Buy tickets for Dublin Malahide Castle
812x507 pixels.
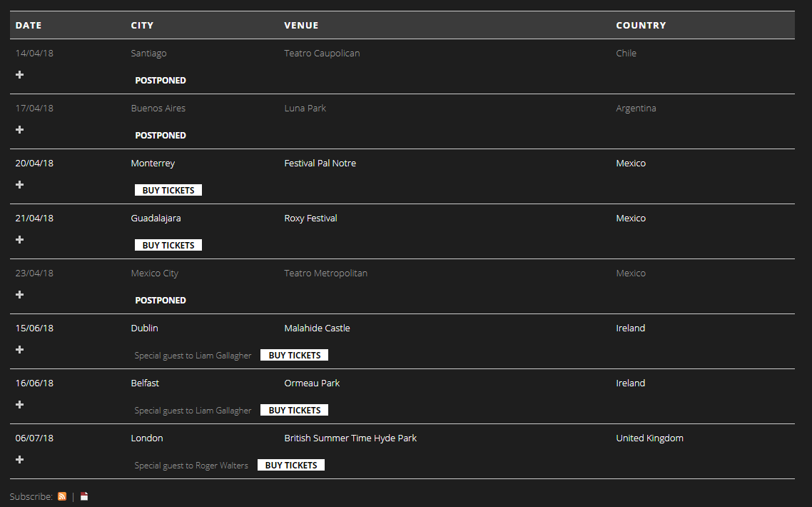point(294,355)
